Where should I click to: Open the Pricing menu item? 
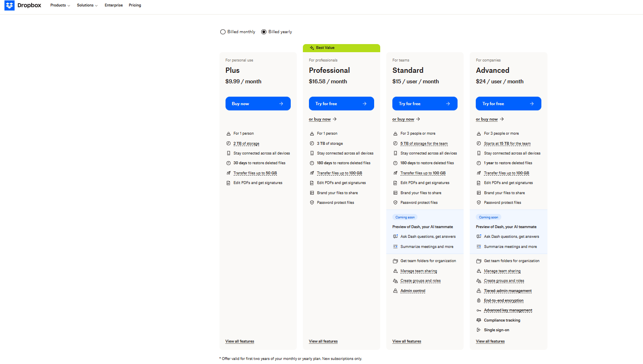[135, 5]
